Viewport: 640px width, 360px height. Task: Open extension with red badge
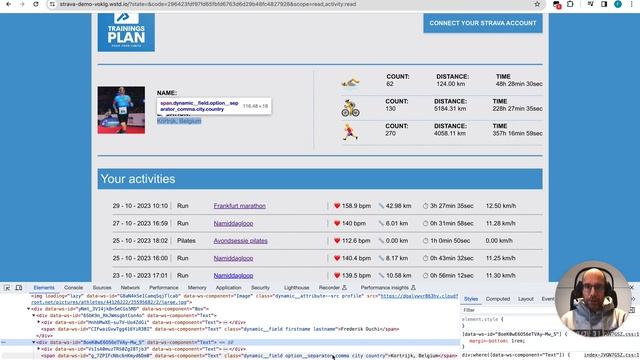tap(557, 4)
